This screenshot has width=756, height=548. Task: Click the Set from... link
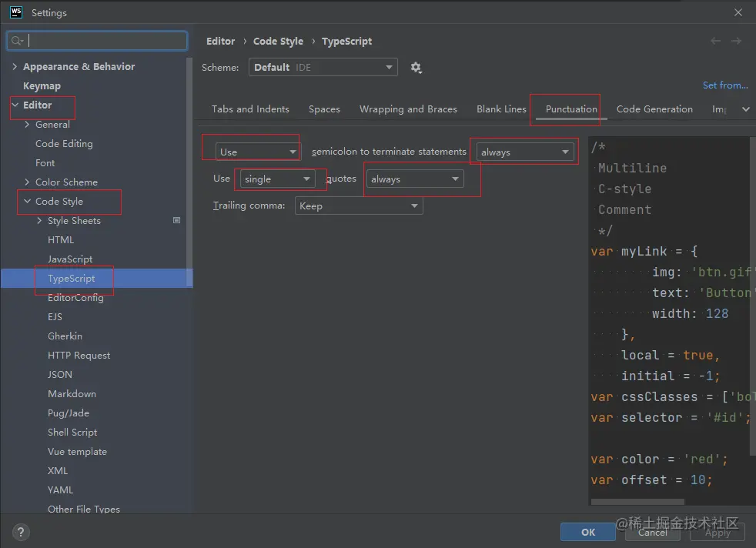point(725,85)
